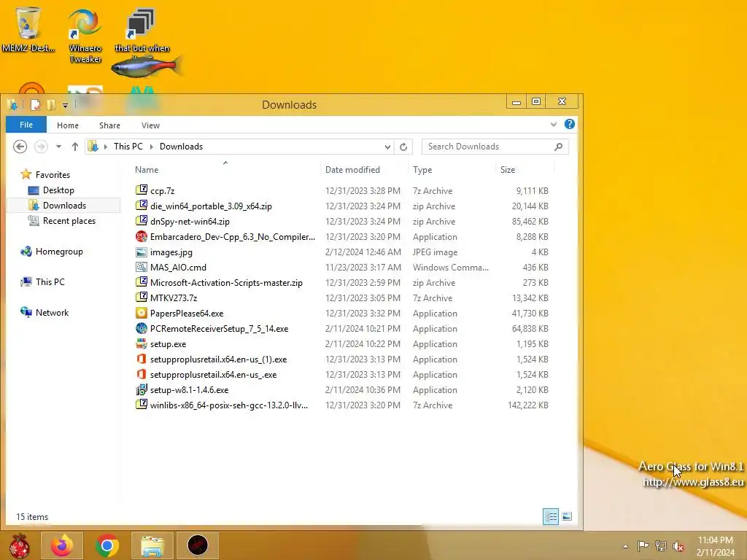747x560 pixels.
Task: Show hidden tray icons arrow
Action: coord(625,546)
